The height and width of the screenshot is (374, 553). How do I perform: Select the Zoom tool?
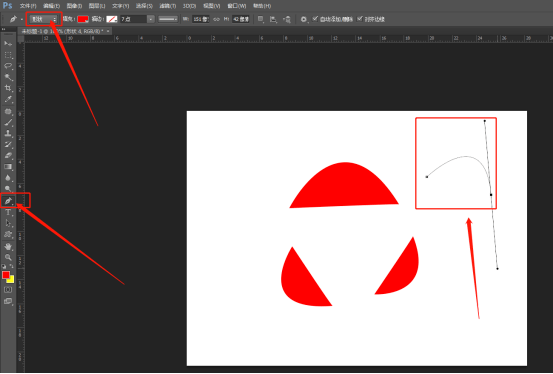click(x=8, y=257)
